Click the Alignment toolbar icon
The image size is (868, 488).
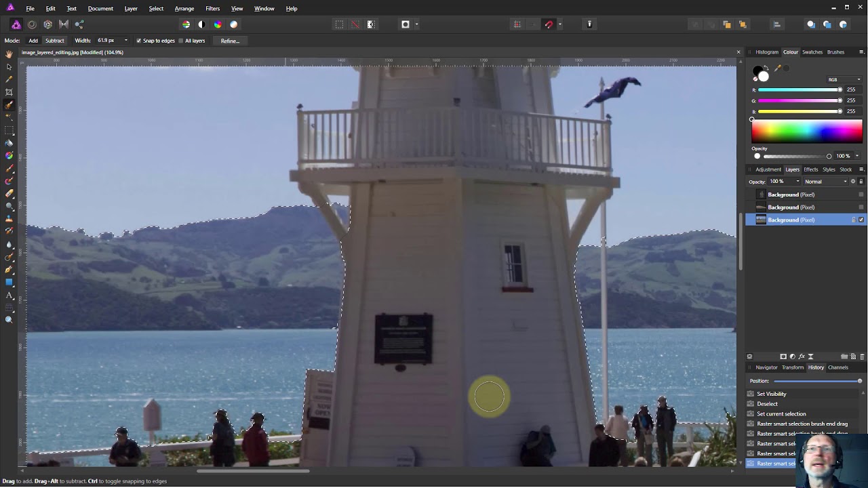click(x=777, y=24)
